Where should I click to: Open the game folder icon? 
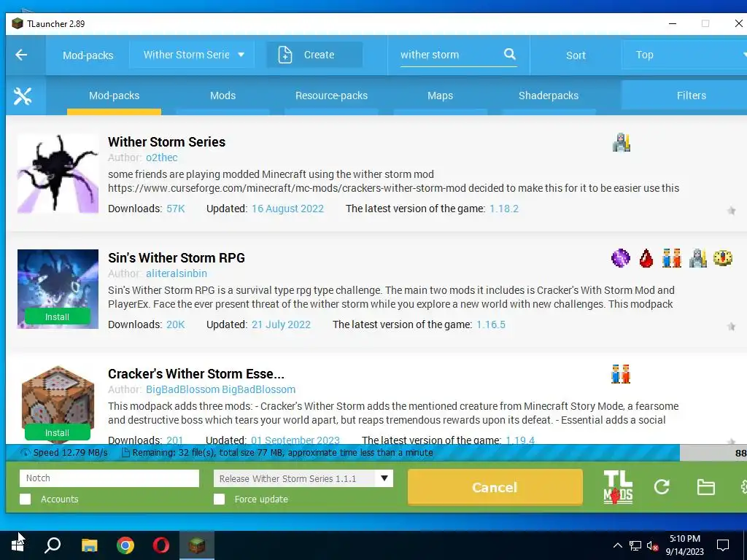pos(705,487)
